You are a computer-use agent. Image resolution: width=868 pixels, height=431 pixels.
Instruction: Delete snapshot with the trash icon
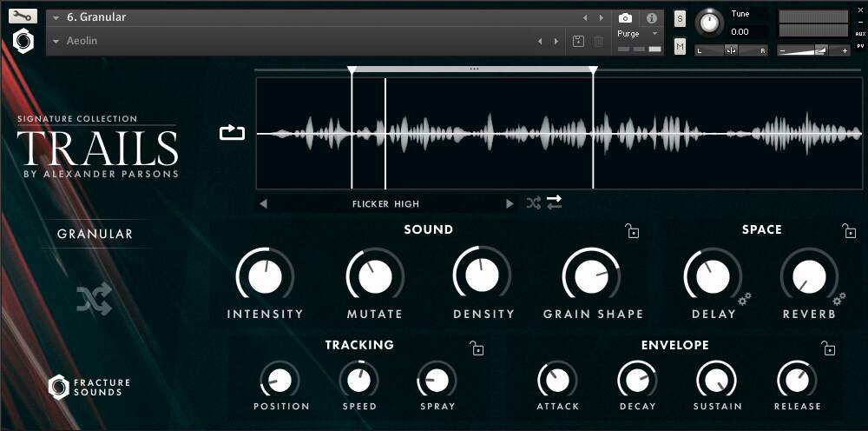(x=599, y=41)
